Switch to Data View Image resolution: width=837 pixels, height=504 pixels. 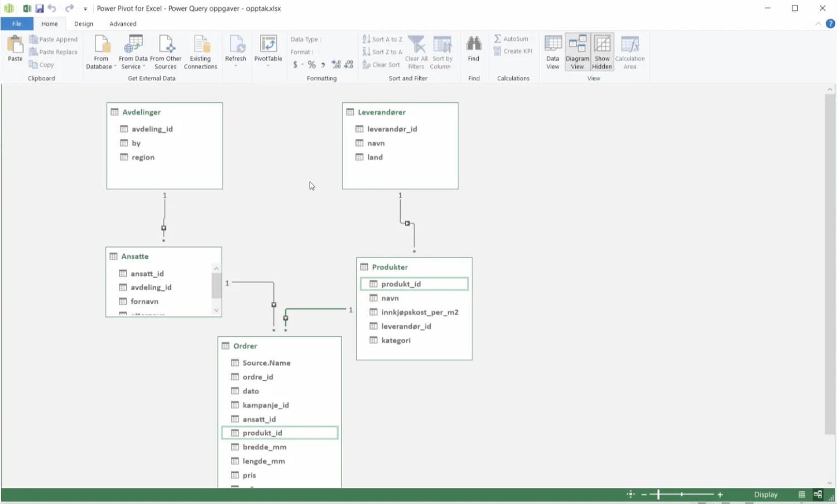553,52
